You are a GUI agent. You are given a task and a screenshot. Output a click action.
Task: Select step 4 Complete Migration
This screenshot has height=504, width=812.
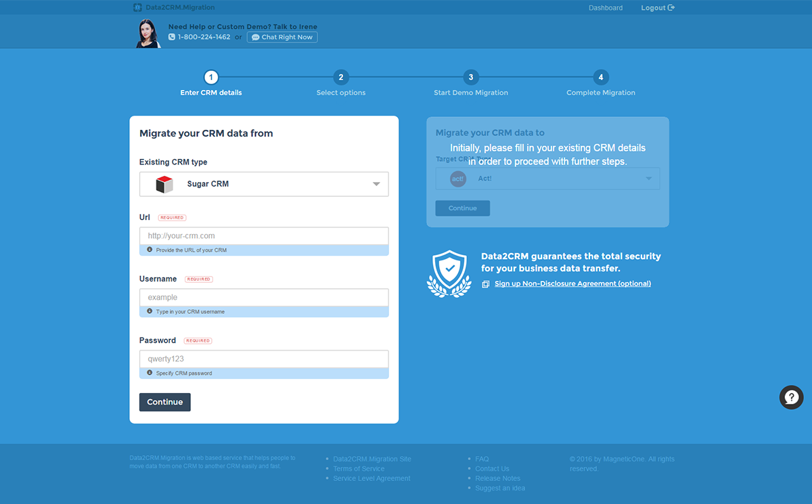coord(600,77)
